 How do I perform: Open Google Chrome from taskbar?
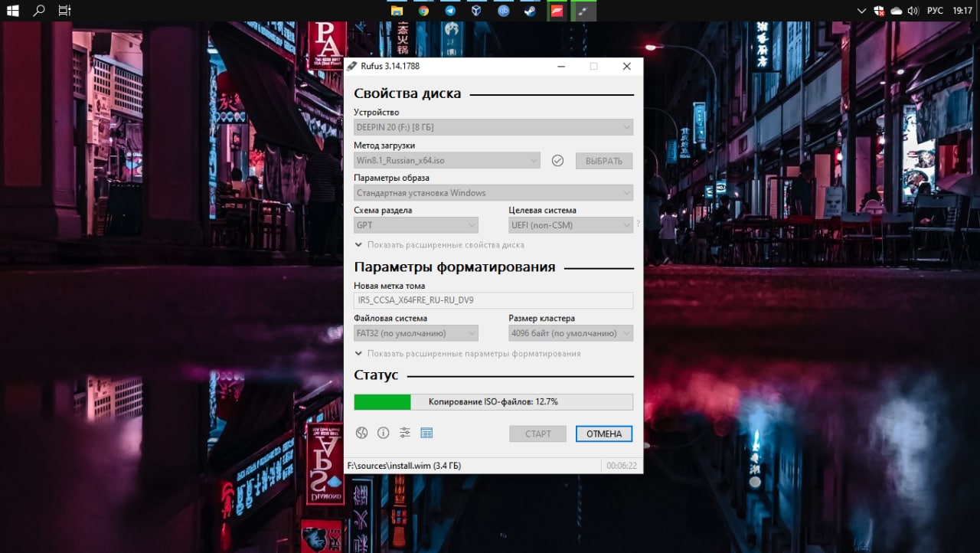(423, 11)
